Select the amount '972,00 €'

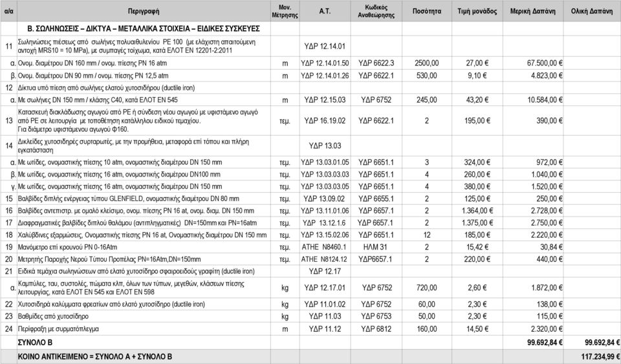coord(549,162)
